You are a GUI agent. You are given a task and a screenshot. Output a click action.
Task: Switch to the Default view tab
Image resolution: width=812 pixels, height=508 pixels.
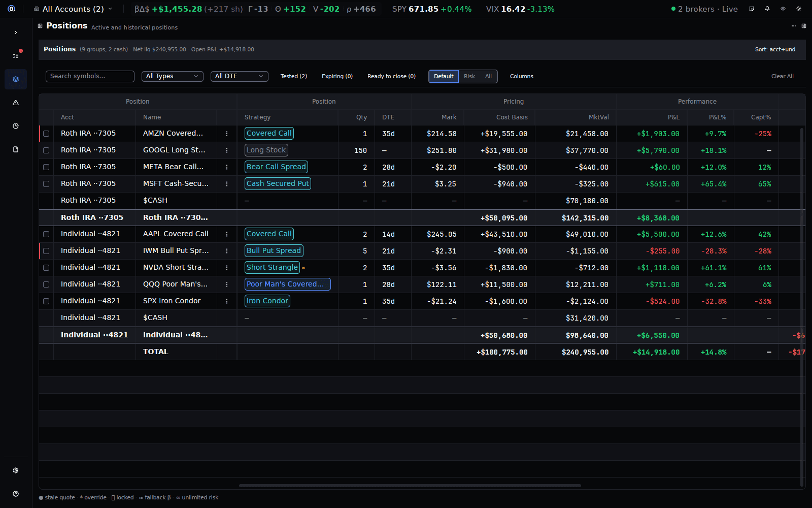pos(444,76)
